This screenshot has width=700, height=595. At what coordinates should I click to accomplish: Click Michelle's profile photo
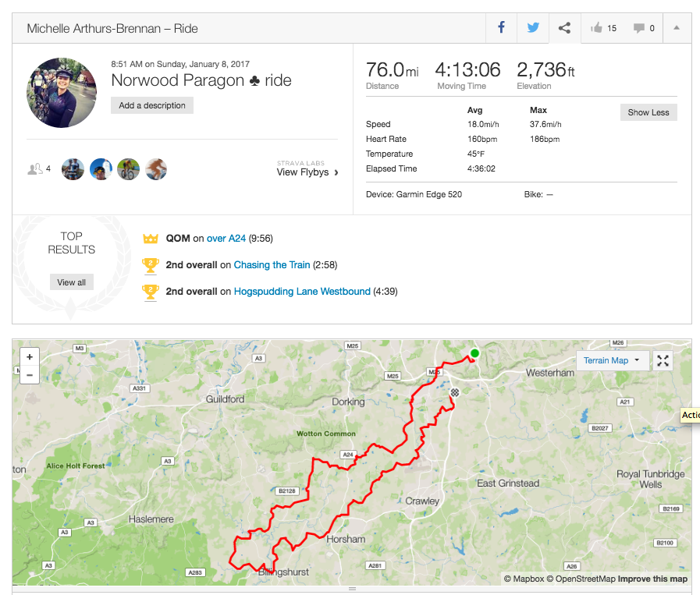(x=62, y=92)
